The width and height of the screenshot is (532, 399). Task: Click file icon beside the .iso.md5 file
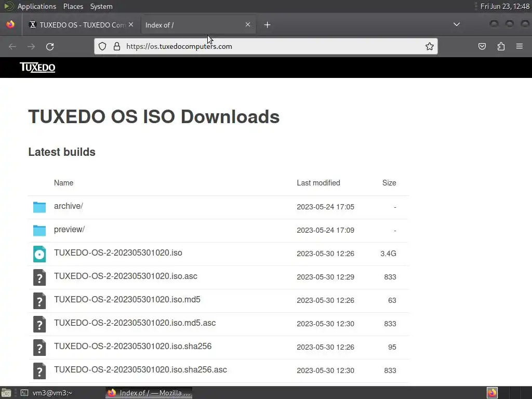point(39,301)
